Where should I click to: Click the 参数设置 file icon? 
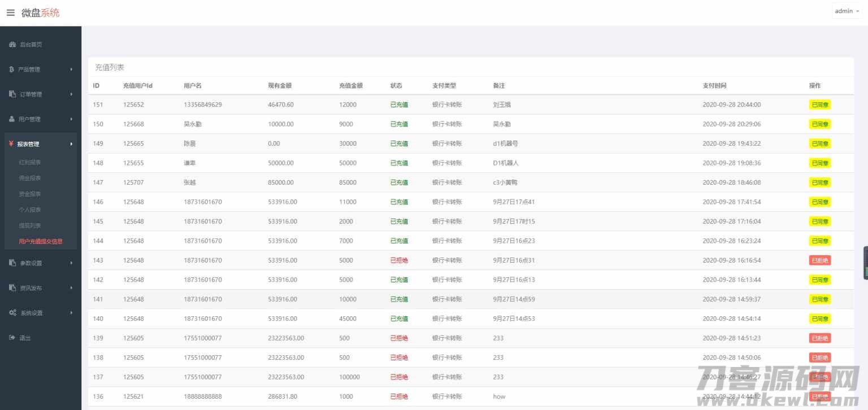(x=12, y=263)
